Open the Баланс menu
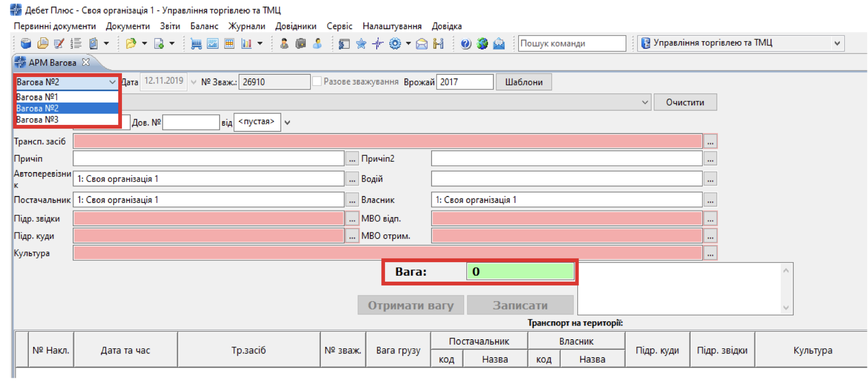Screen dimensions: 868x387 (x=204, y=26)
